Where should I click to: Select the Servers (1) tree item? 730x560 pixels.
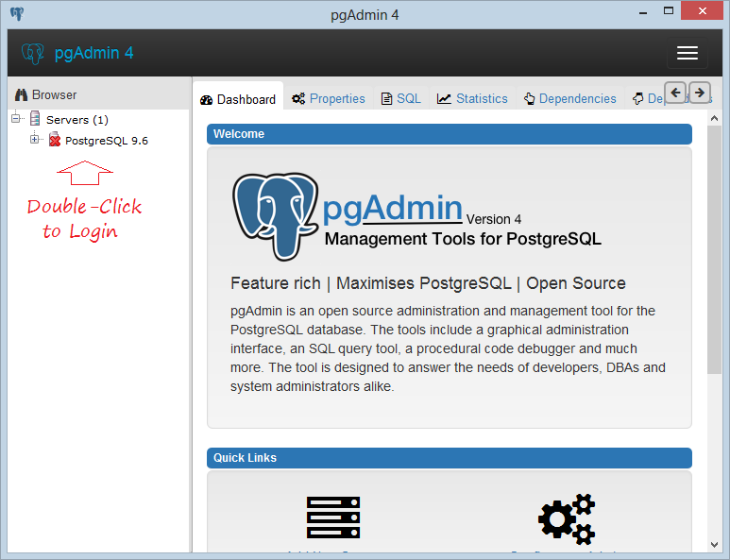coord(77,120)
